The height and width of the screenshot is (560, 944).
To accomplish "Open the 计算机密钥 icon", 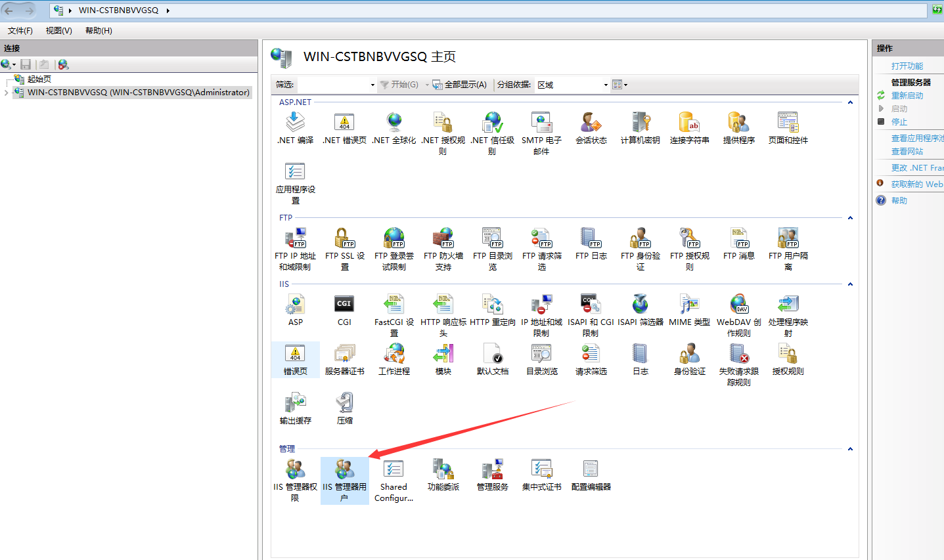I will (641, 127).
